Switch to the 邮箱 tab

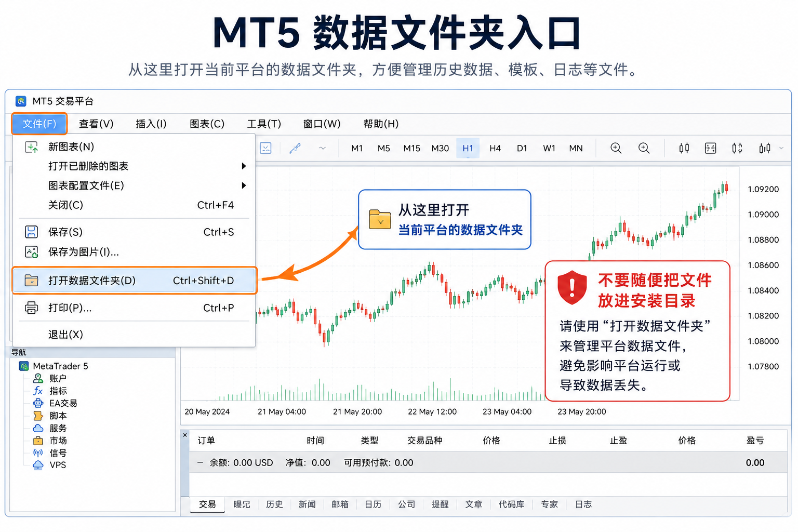[x=340, y=504]
